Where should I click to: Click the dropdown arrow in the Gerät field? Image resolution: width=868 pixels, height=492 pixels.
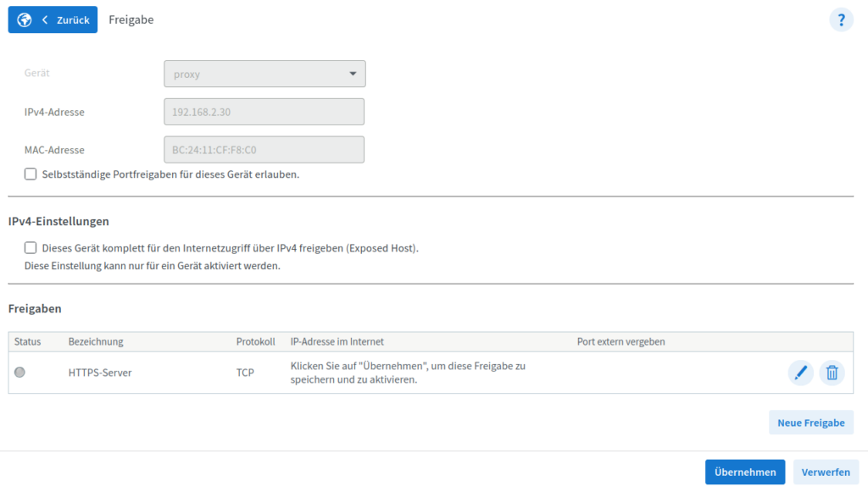353,74
